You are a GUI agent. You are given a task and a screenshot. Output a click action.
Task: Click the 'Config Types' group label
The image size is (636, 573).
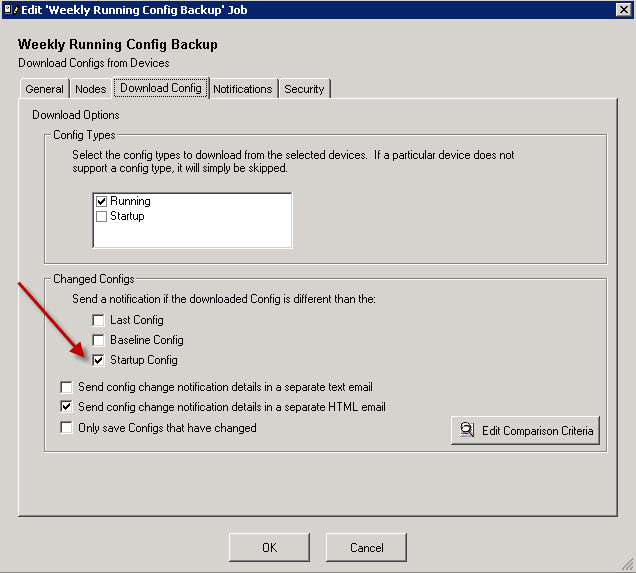click(x=84, y=135)
